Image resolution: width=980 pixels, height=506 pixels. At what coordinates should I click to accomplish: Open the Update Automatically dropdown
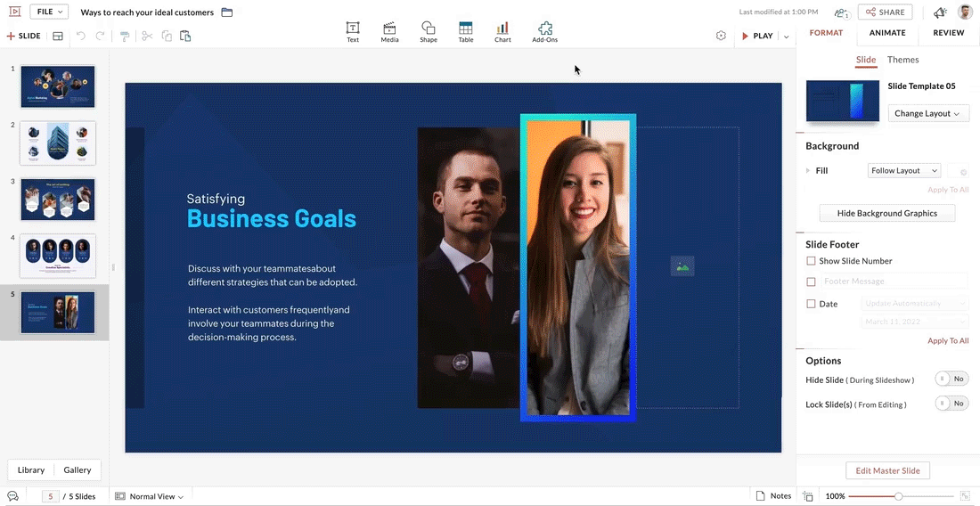(x=914, y=304)
